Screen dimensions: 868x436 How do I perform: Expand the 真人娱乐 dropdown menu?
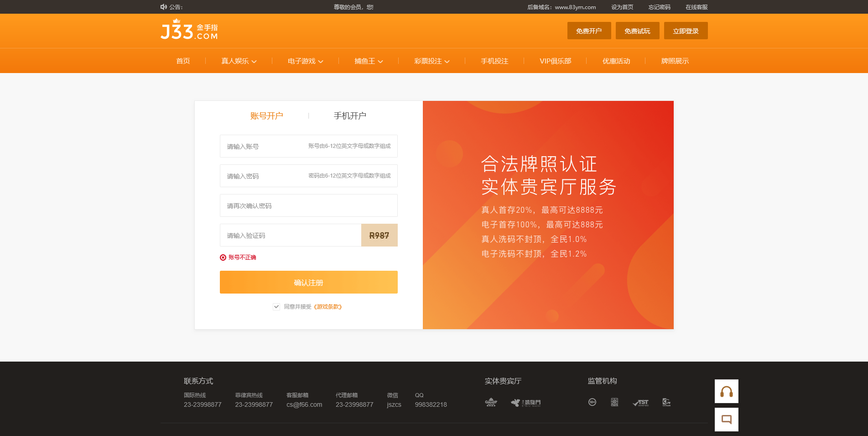click(x=239, y=61)
